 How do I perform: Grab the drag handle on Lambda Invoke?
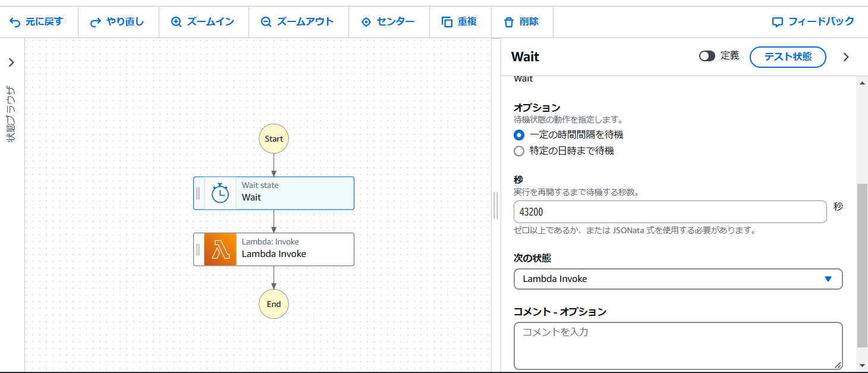tap(198, 249)
